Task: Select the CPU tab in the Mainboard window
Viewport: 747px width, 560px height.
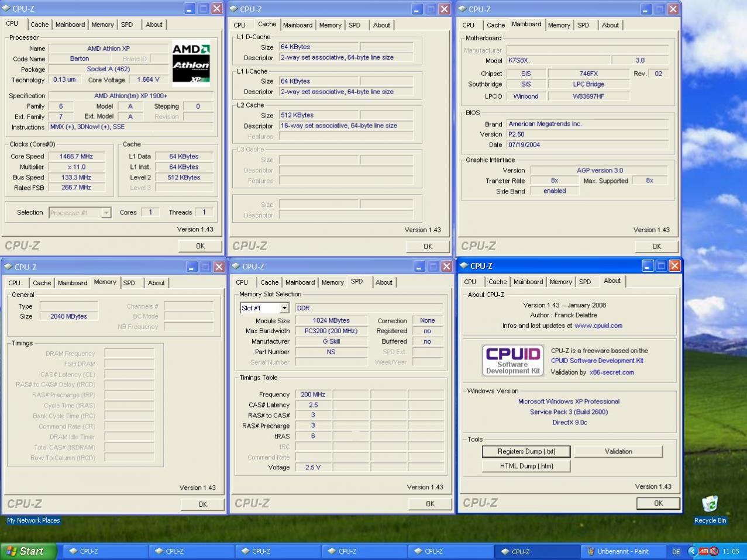Action: 469,25
